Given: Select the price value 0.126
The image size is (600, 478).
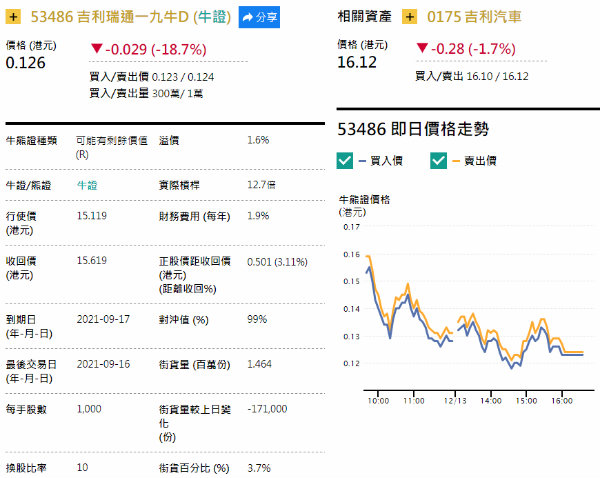Looking at the screenshot, I should point(26,63).
